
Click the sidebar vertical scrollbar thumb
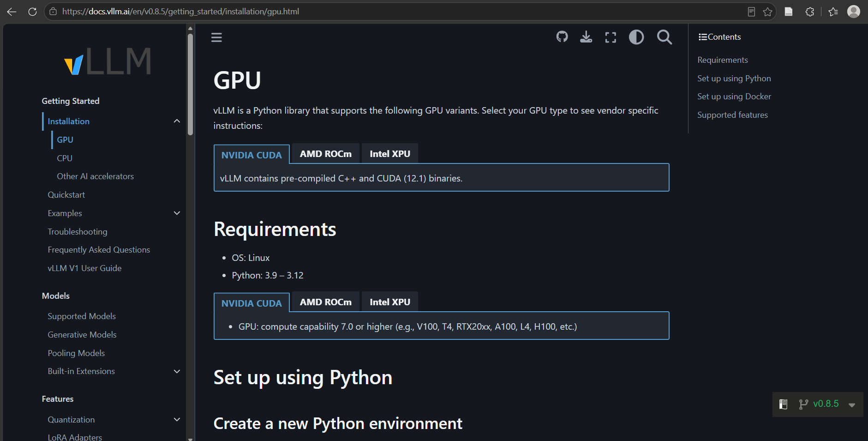coord(190,85)
